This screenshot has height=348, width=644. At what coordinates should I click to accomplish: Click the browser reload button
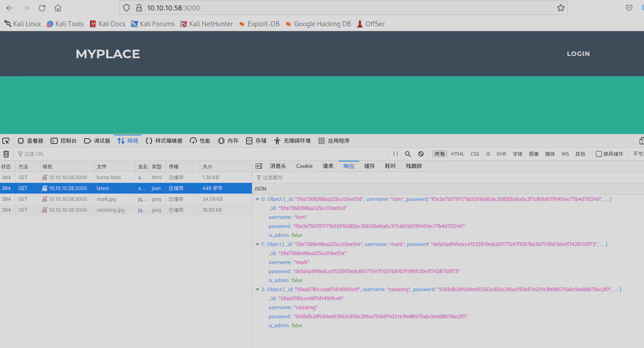(x=42, y=8)
